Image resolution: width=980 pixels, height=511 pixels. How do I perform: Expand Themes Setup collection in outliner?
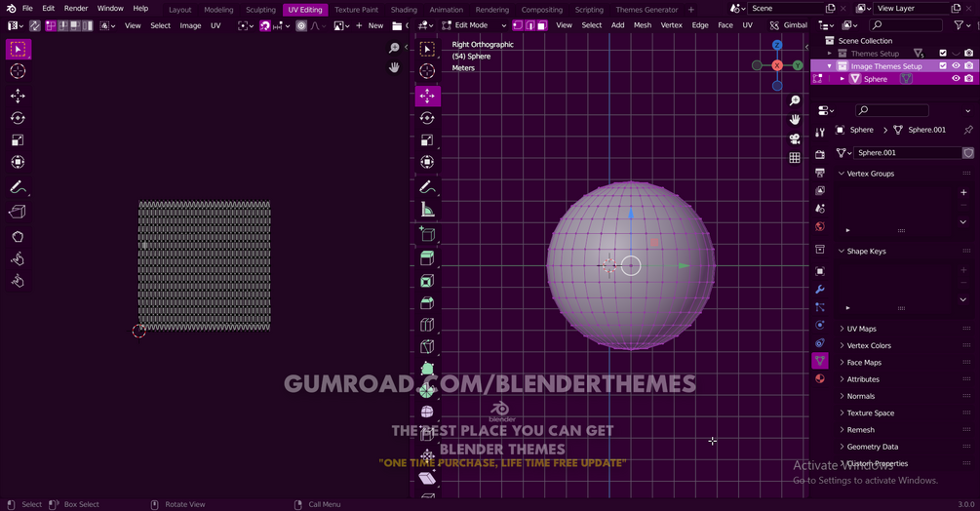pyautogui.click(x=830, y=53)
